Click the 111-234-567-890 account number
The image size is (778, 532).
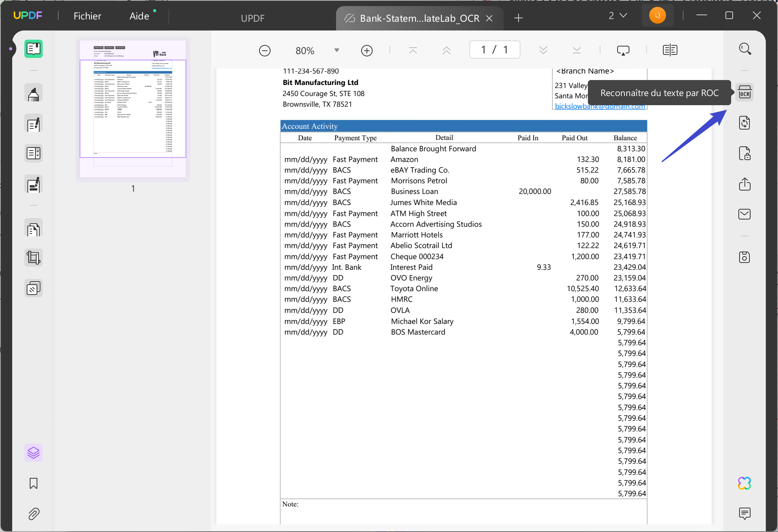pyautogui.click(x=311, y=71)
